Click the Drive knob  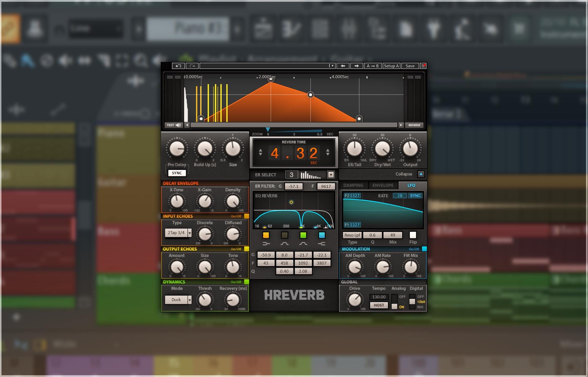tap(355, 299)
